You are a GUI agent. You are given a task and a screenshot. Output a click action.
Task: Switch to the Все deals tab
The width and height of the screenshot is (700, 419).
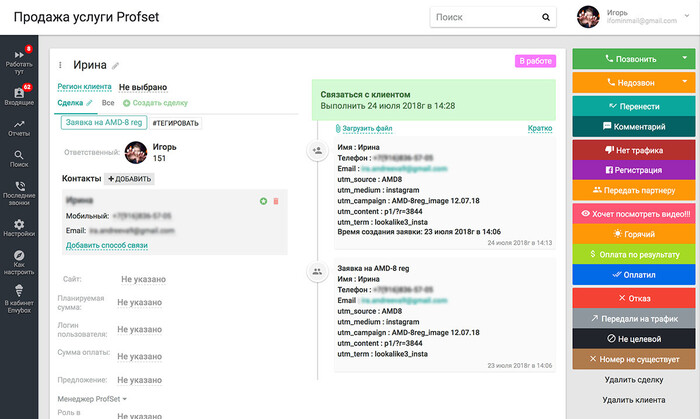click(x=108, y=103)
